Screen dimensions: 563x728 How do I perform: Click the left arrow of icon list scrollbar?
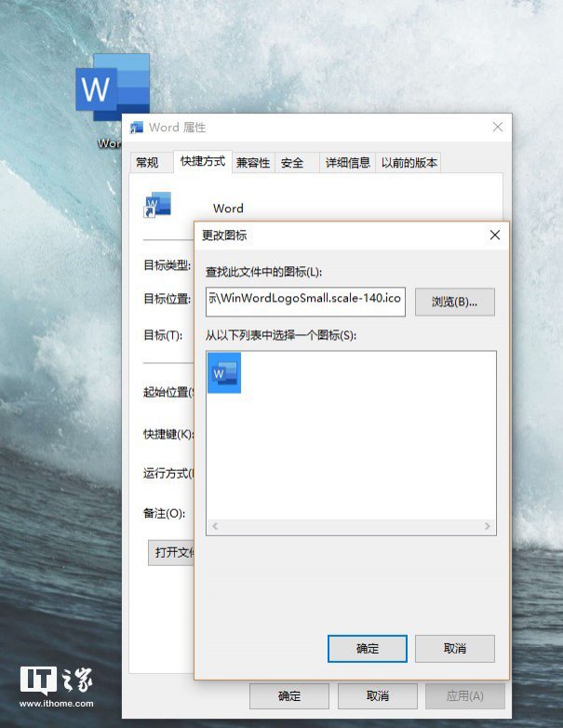coord(215,526)
